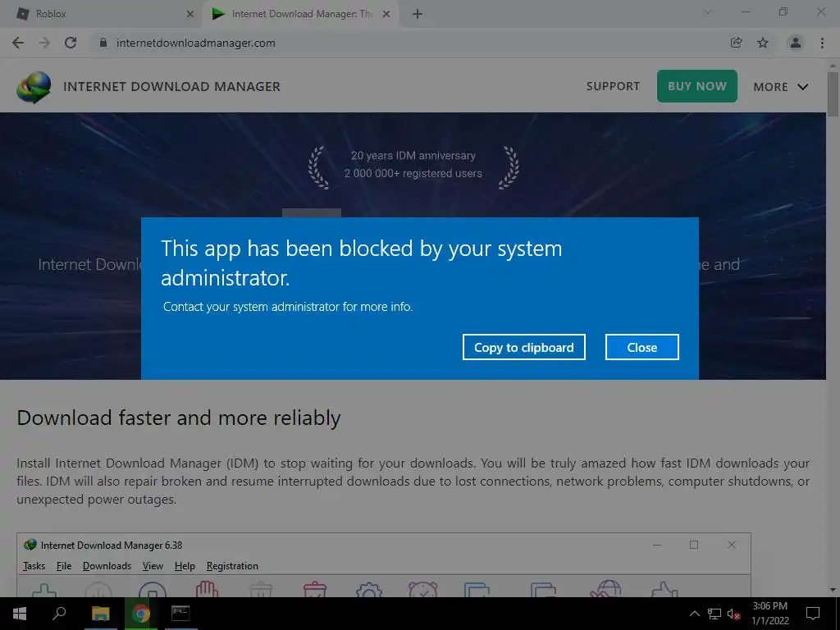This screenshot has height=630, width=840.
Task: Share this page using the share icon
Action: (x=736, y=43)
